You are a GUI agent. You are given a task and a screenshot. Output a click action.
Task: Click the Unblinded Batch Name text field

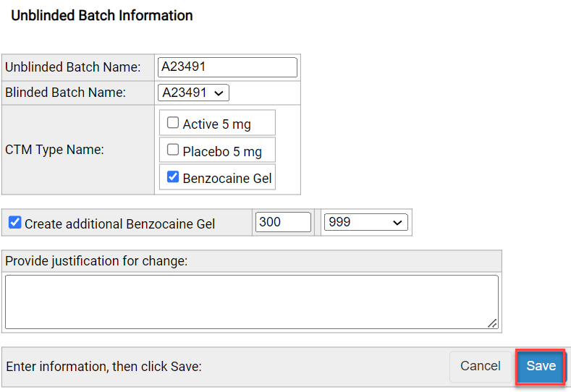[227, 67]
